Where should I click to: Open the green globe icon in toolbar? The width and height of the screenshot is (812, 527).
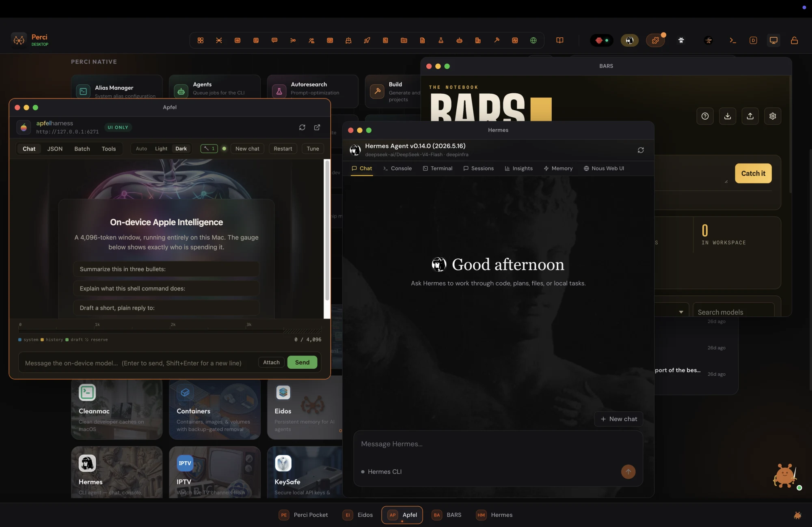[533, 41]
